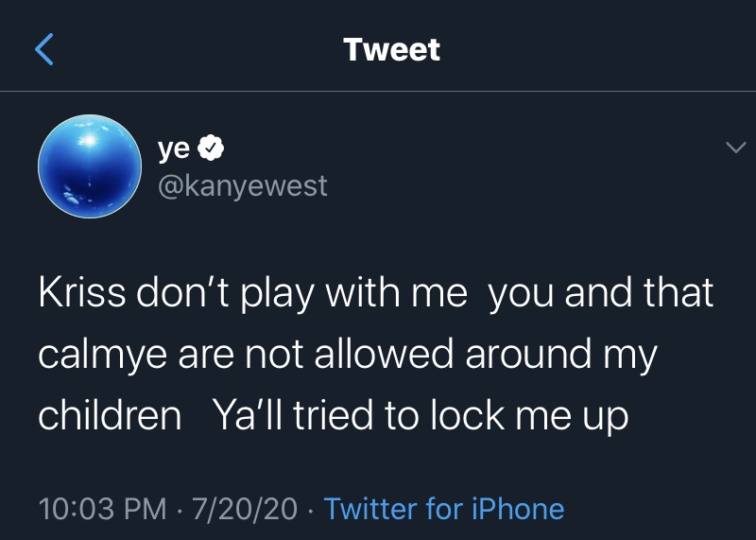756x540 pixels.
Task: Select the word Kriss in the tweet
Action: 82,292
